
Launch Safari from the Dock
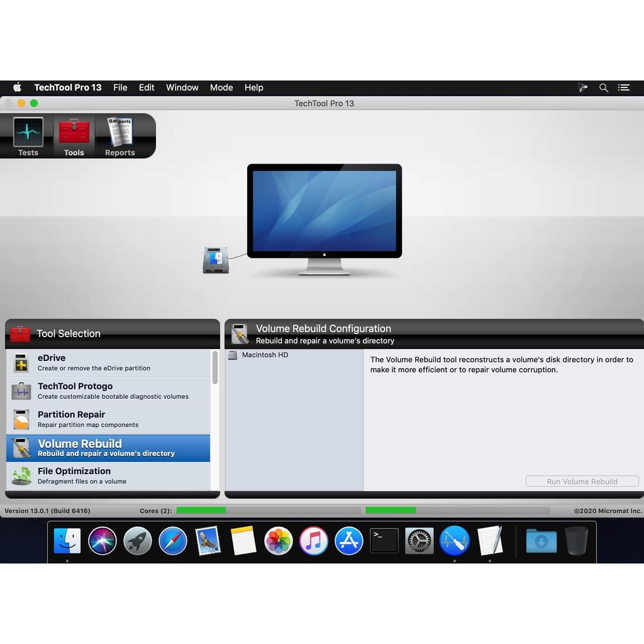173,540
